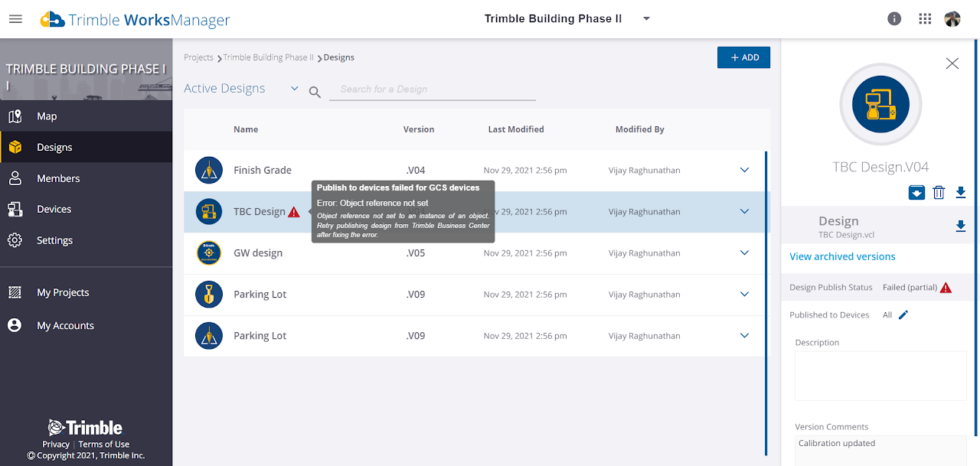Click the red warning icon beside TBC Design

coord(294,212)
